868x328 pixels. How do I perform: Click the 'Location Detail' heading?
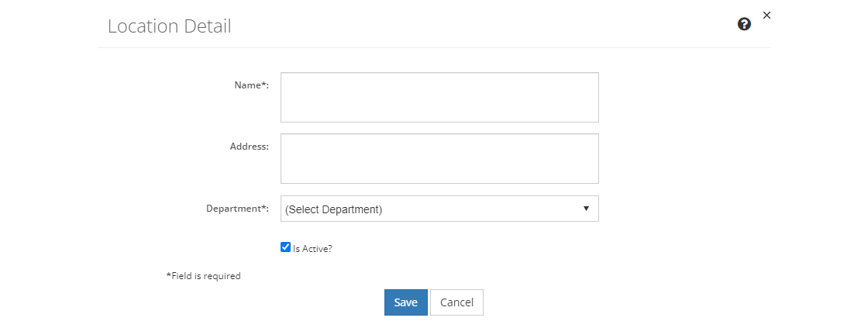pos(170,26)
